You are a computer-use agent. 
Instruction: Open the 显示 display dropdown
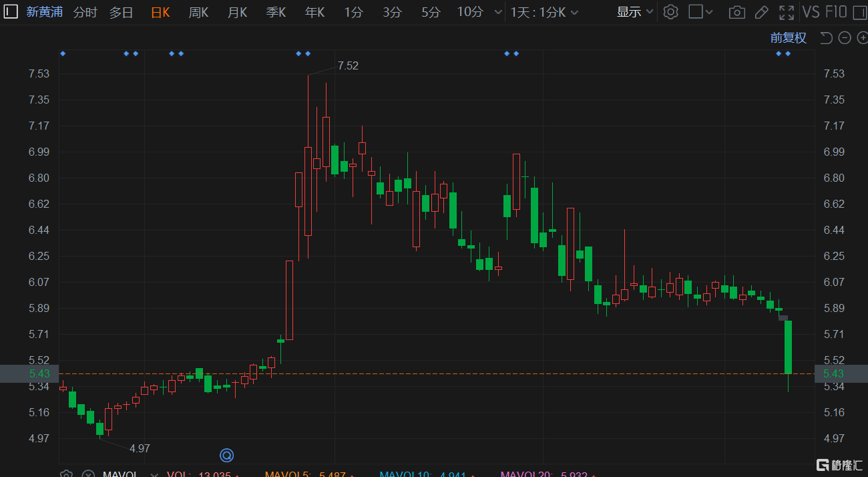[x=635, y=12]
